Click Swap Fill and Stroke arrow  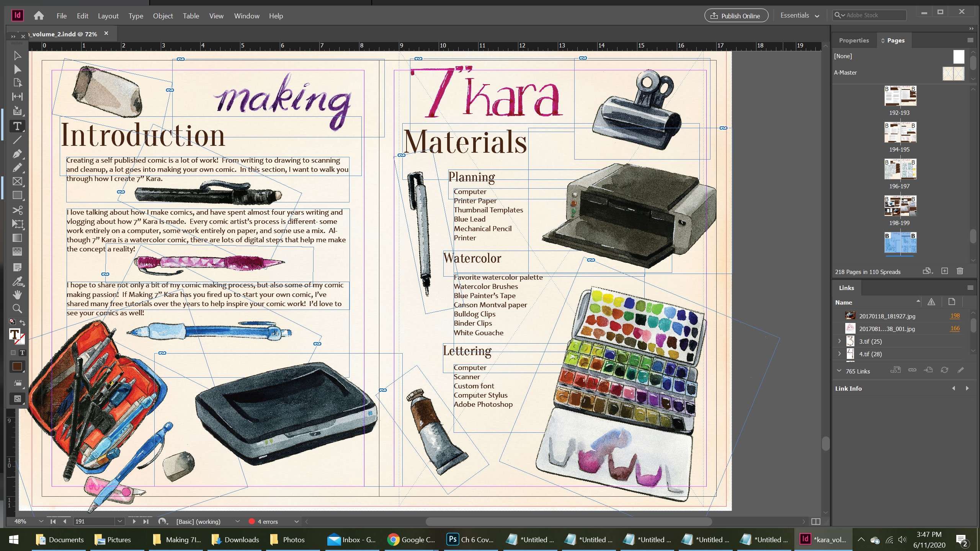(x=23, y=322)
